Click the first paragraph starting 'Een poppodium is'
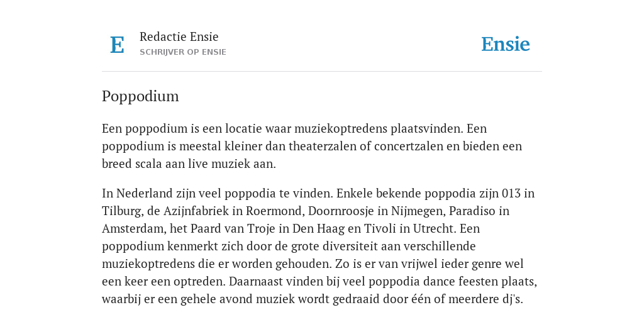Screen dimensions: 644x322 click(x=312, y=146)
